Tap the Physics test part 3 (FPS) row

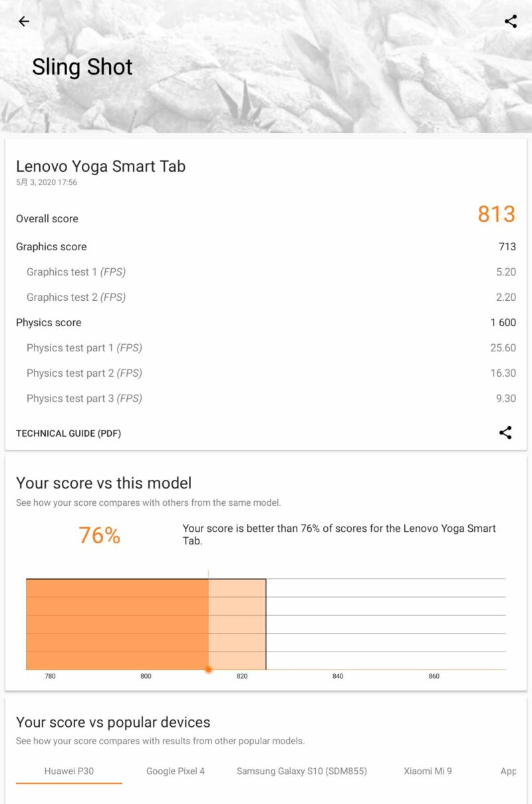(x=266, y=399)
